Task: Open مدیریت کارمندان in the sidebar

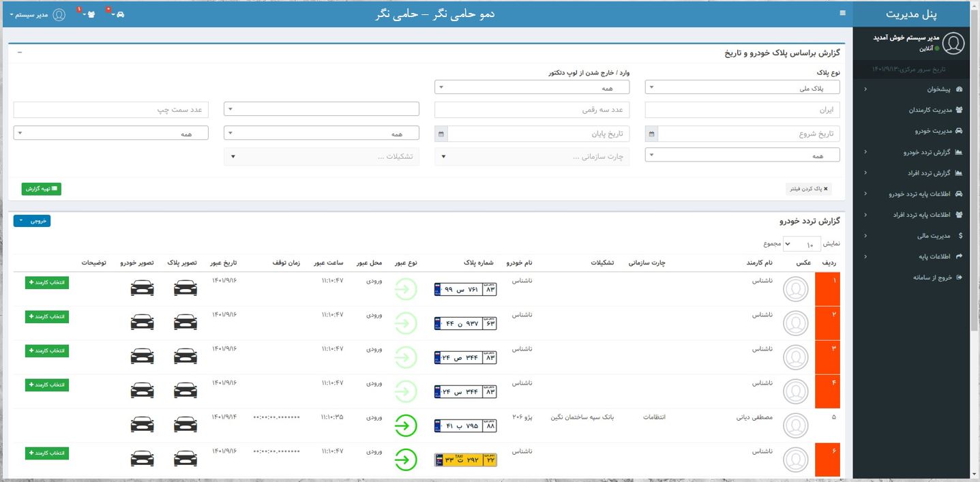Action: pos(910,110)
